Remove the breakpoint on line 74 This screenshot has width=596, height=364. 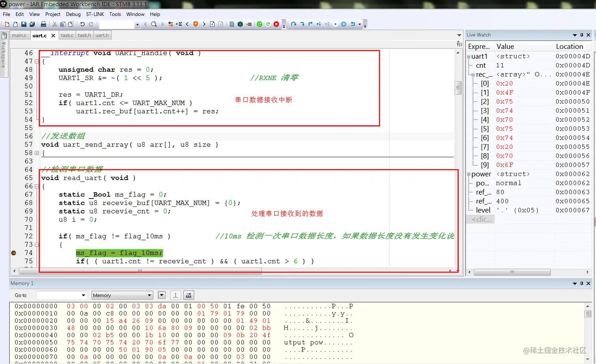(x=14, y=253)
